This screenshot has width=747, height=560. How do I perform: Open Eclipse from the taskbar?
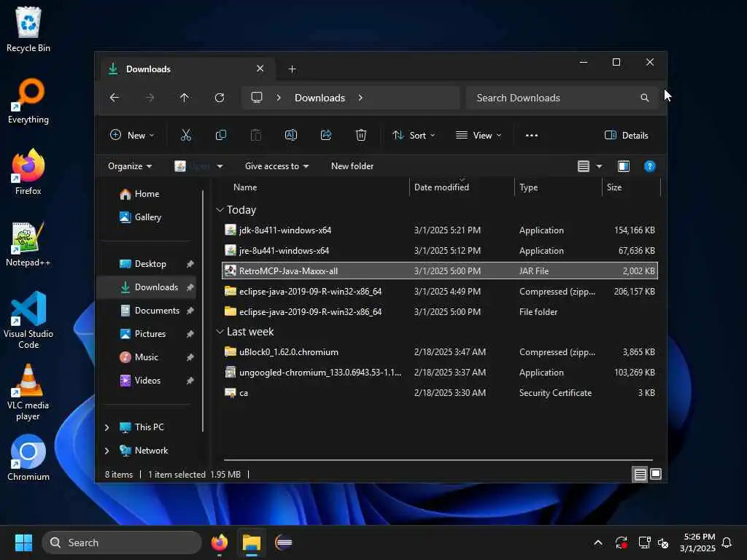tap(284, 542)
